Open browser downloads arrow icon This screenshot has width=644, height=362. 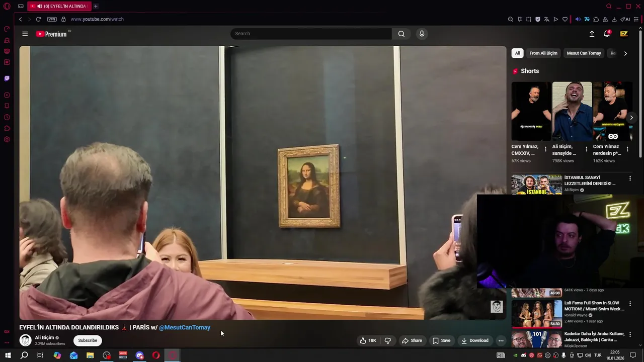click(614, 19)
